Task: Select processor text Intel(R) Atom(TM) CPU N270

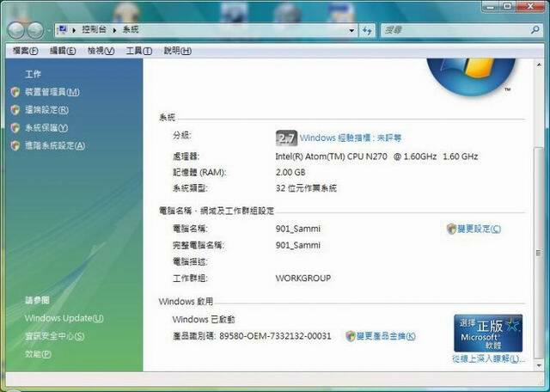Action: click(x=331, y=156)
